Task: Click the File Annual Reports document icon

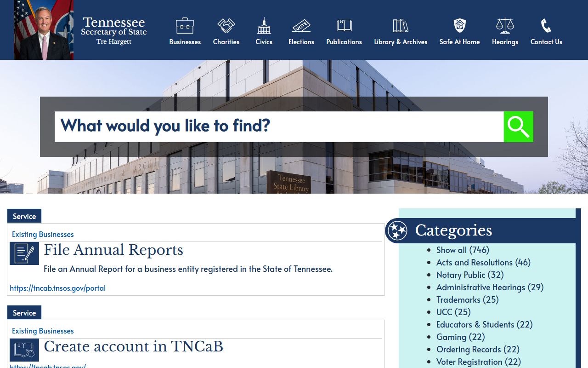Action: (24, 253)
